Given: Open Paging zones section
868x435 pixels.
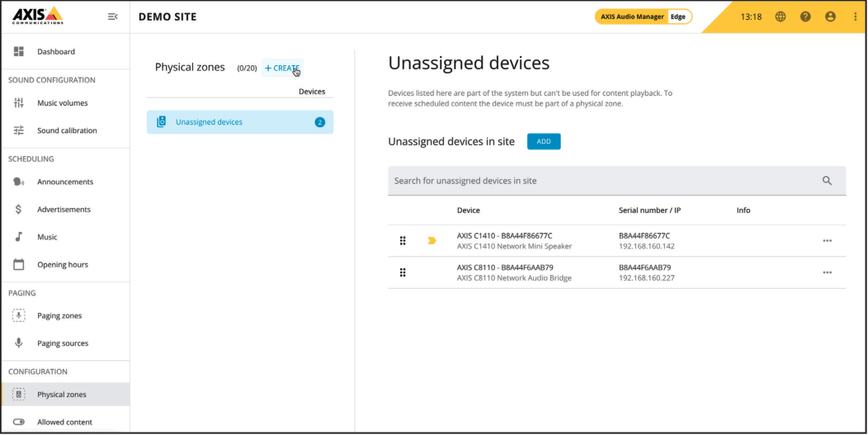Looking at the screenshot, I should 59,315.
